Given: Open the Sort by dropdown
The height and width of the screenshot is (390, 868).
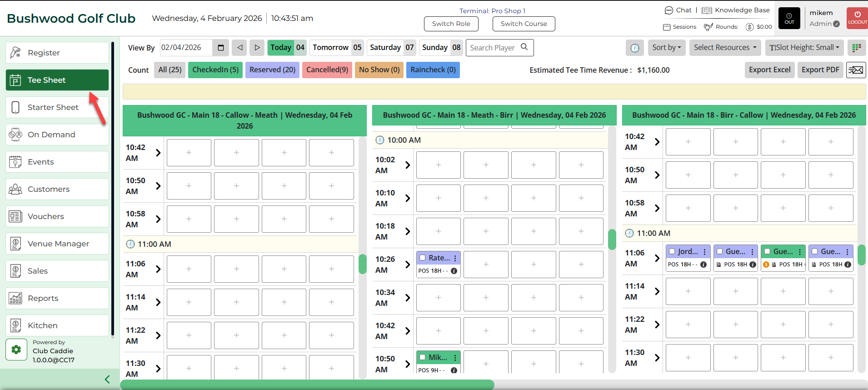Looking at the screenshot, I should (666, 48).
